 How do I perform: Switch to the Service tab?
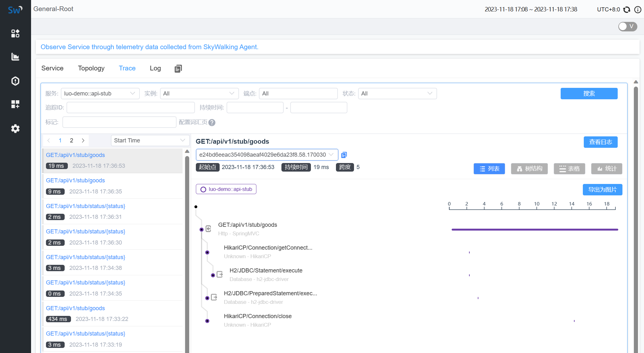pyautogui.click(x=52, y=68)
